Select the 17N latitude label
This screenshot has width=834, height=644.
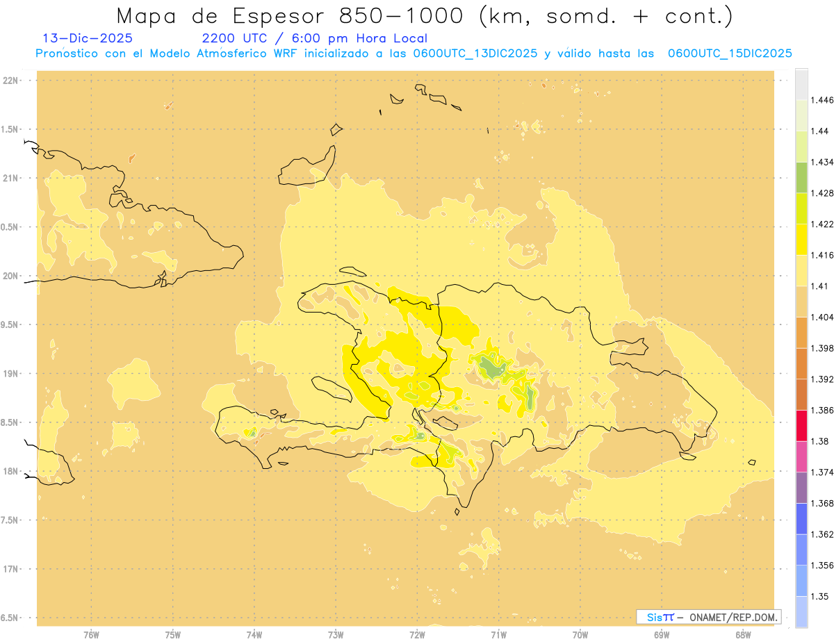click(11, 569)
